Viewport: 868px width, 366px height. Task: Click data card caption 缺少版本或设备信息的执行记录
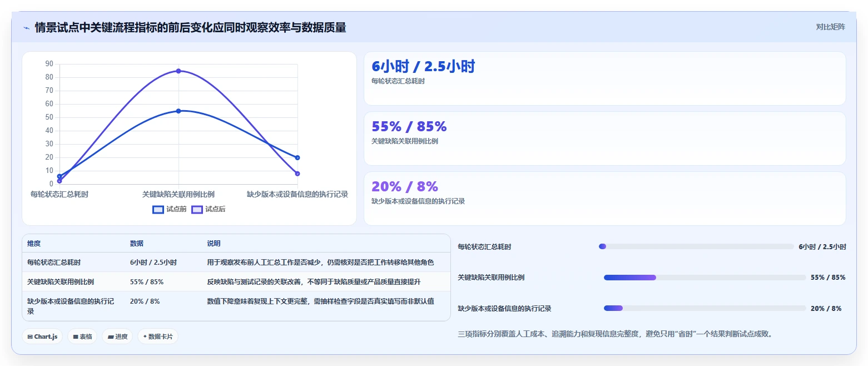(418, 201)
